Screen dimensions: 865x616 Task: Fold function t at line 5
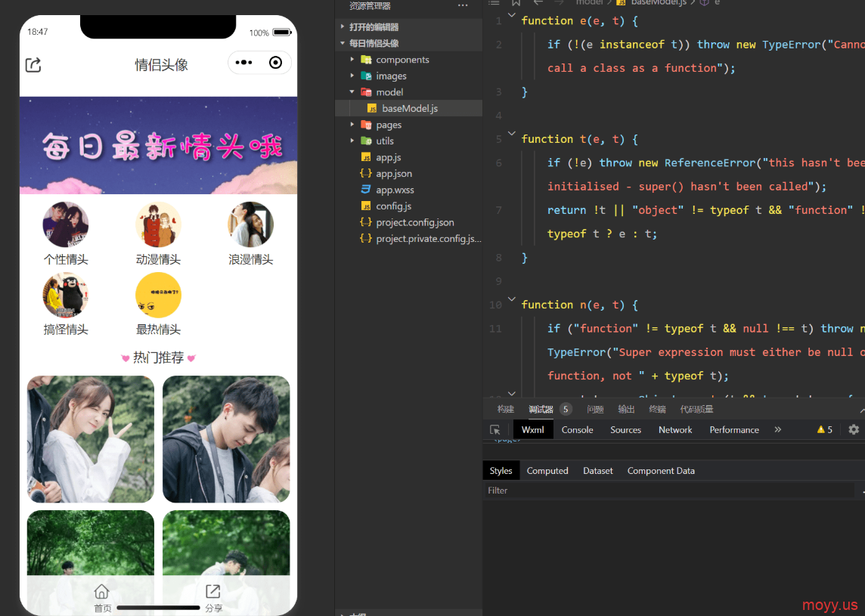512,134
